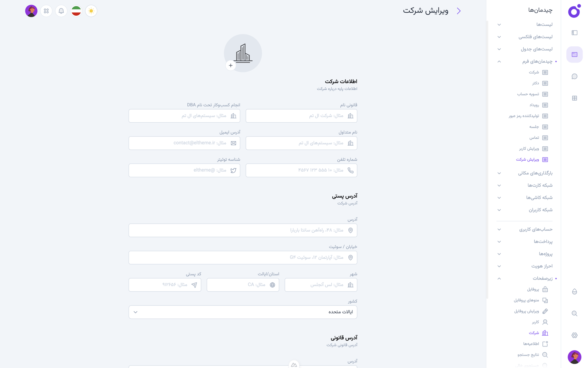Toggle light/dark theme with the sun icon
The width and height of the screenshot is (588, 368).
pos(91,11)
